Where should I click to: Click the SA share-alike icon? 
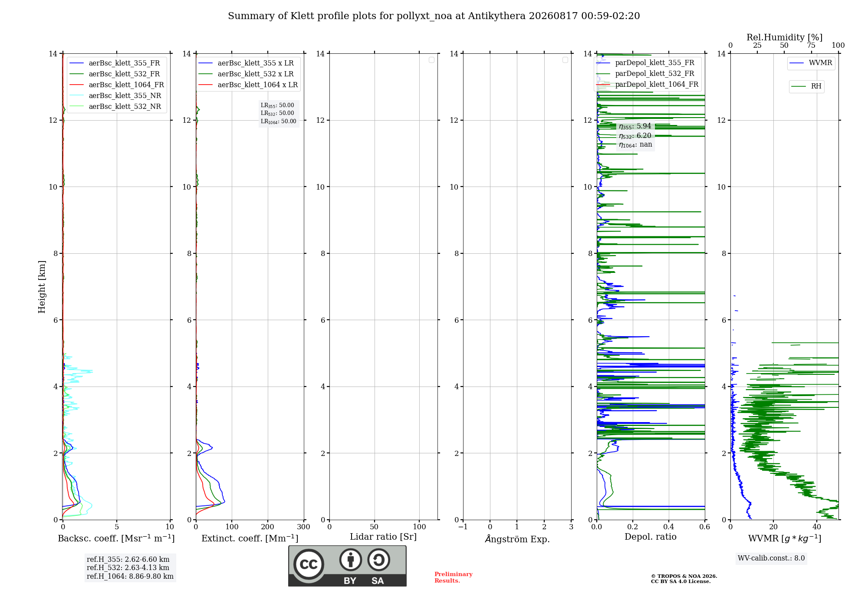(378, 560)
